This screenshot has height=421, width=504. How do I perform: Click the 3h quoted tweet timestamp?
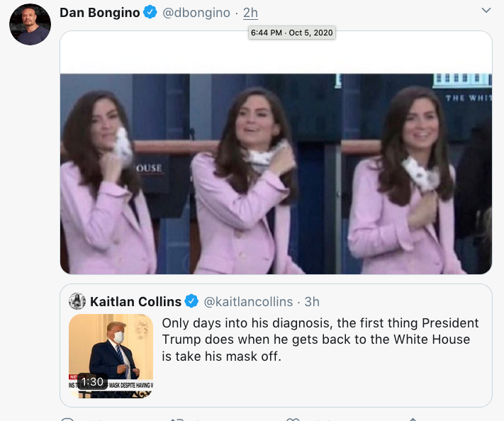[x=312, y=301]
